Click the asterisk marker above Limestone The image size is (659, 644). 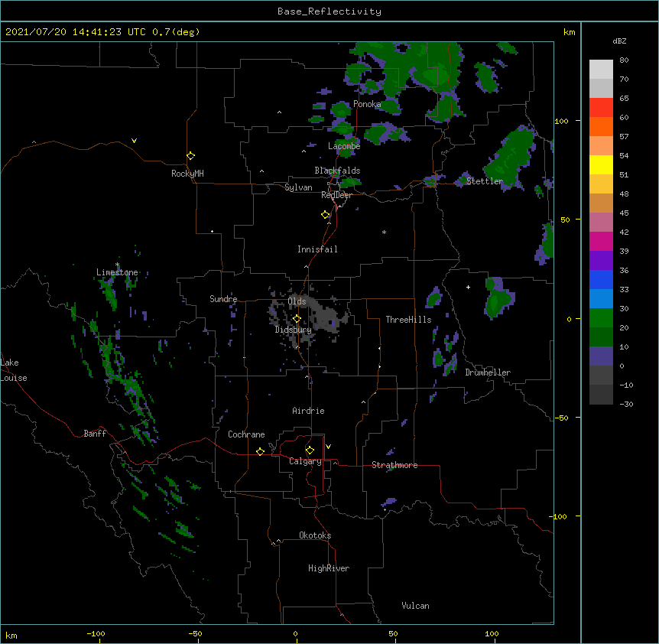(x=117, y=265)
